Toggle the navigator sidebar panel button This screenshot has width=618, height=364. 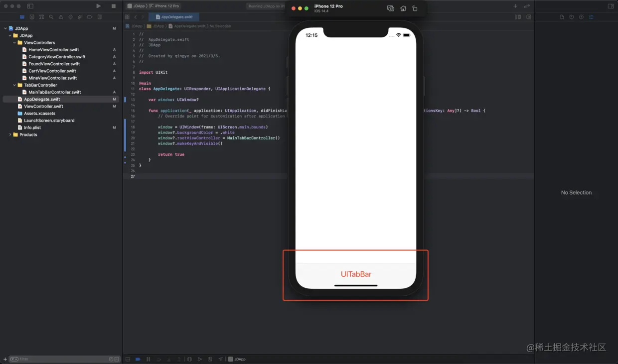click(x=30, y=6)
